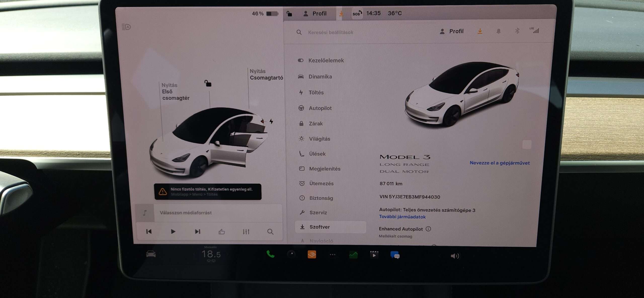Image resolution: width=644 pixels, height=298 pixels.
Task: Expand the 18.5 cabin temperature climate panel
Action: pyautogui.click(x=211, y=254)
